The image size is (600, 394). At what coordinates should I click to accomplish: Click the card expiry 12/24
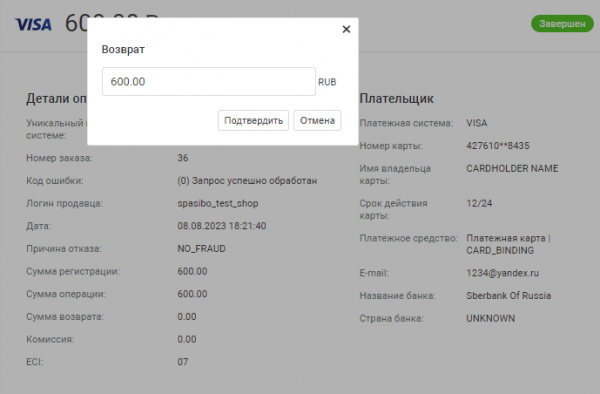(479, 203)
